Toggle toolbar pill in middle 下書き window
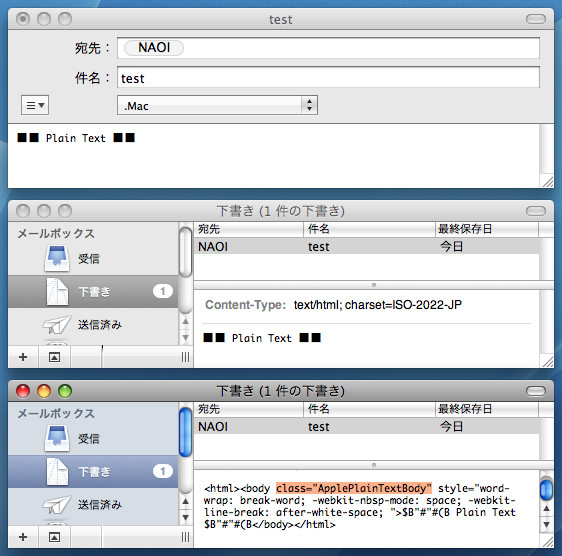Viewport: 562px width, 556px height. click(x=535, y=211)
